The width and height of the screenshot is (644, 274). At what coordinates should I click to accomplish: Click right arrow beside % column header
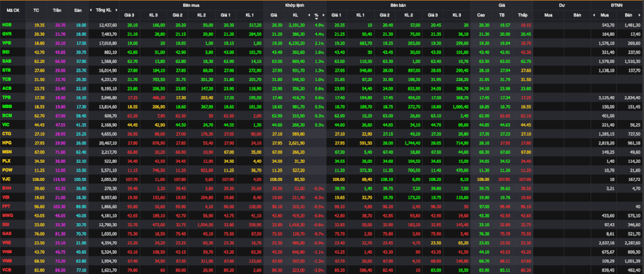pyautogui.click(x=324, y=15)
